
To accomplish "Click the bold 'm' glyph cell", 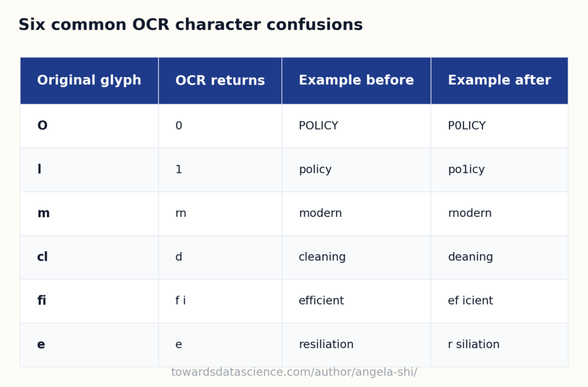I will click(x=89, y=214).
